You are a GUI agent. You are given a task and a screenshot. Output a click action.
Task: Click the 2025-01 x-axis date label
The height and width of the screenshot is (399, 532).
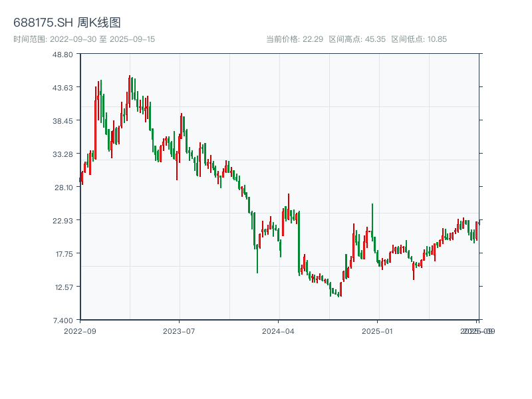(x=378, y=331)
